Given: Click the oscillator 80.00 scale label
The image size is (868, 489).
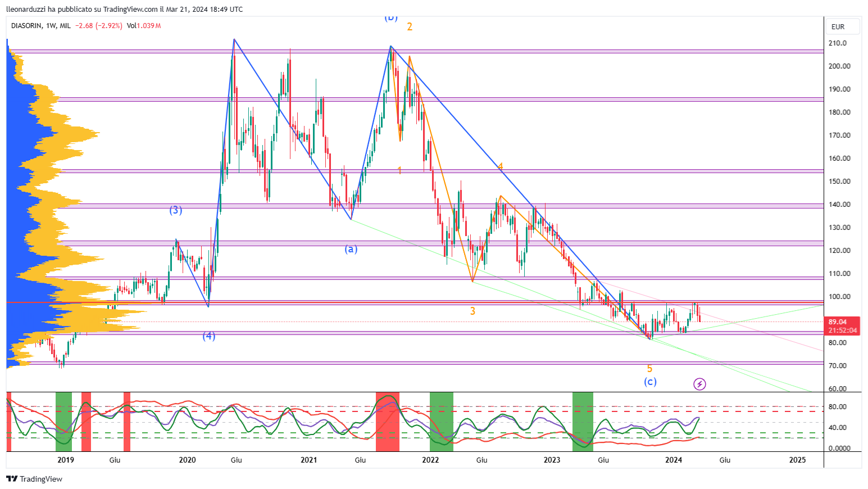Looking at the screenshot, I should (837, 407).
